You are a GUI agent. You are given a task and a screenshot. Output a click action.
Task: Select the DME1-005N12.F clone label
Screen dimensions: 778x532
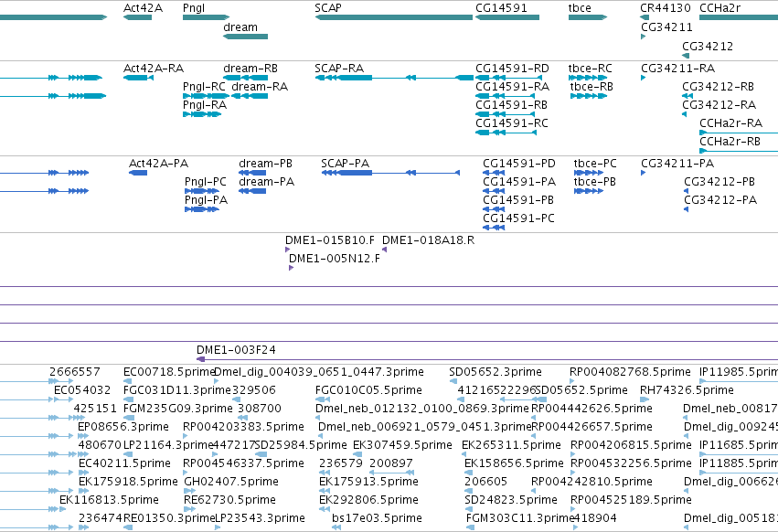pyautogui.click(x=335, y=259)
